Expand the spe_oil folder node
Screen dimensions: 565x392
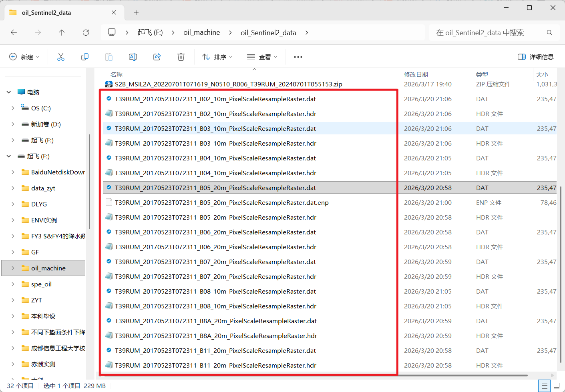13,284
